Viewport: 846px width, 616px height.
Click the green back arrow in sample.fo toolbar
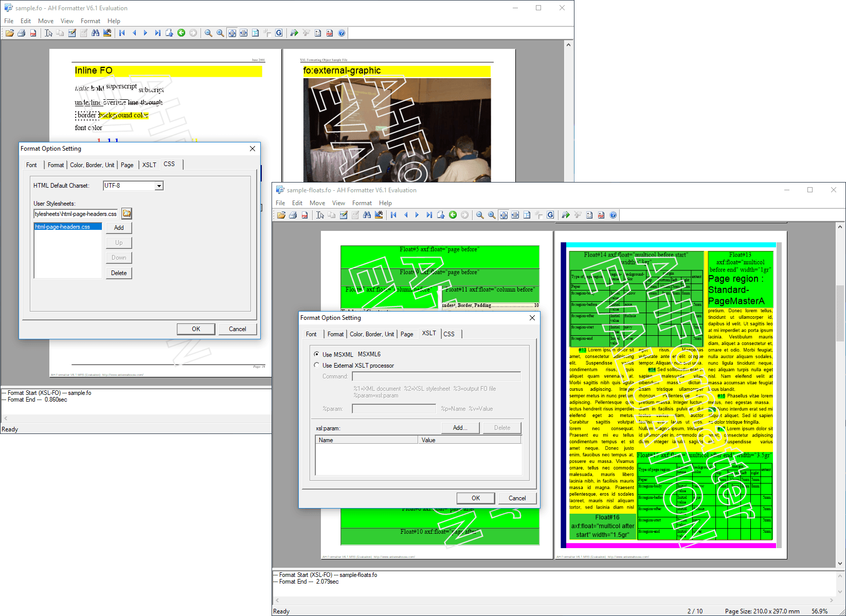click(181, 33)
